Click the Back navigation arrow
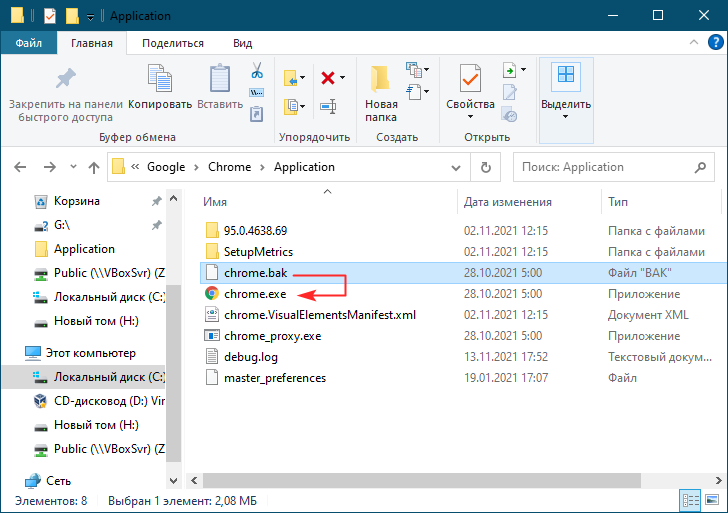 click(x=20, y=167)
